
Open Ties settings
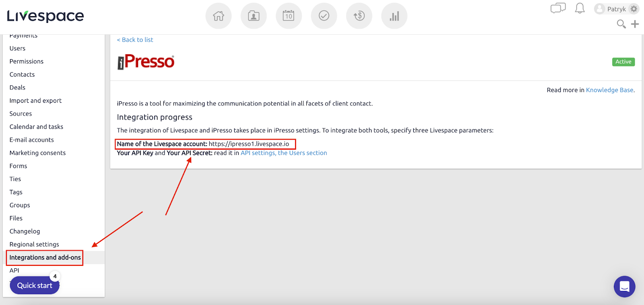(x=15, y=179)
